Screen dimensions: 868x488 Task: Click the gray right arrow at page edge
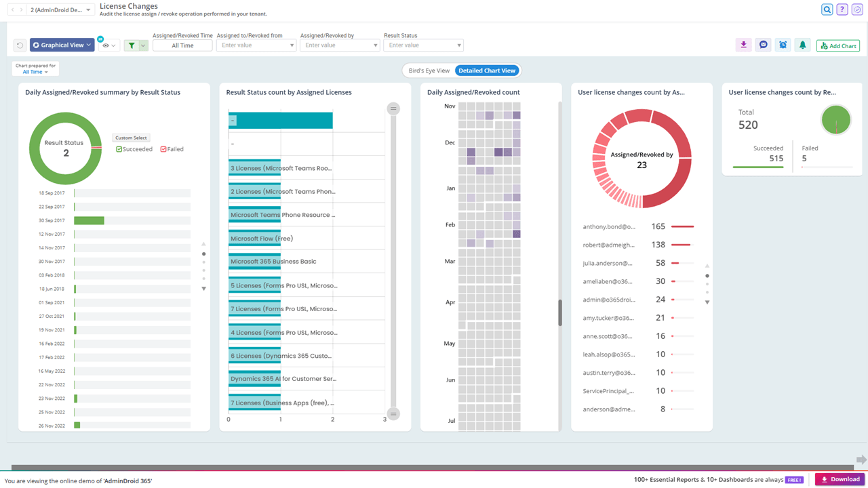pyautogui.click(x=861, y=460)
